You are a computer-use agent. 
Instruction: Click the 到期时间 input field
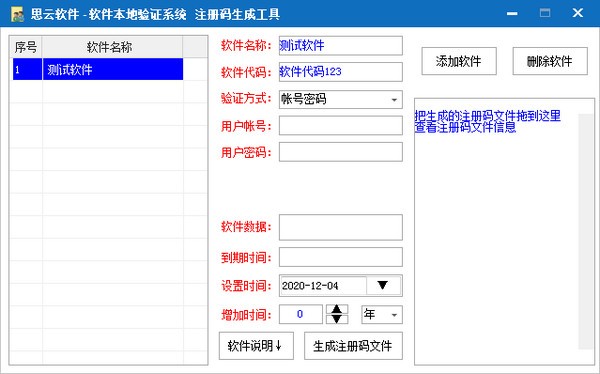coord(341,257)
